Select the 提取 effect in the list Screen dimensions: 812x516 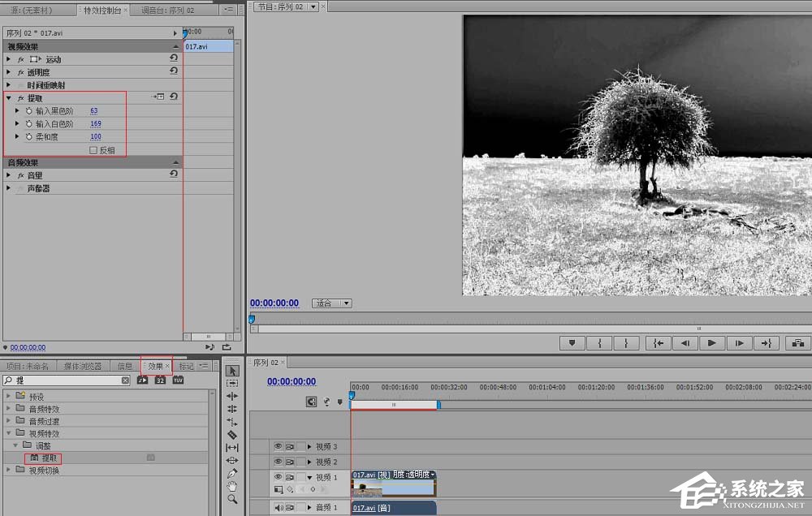49,458
